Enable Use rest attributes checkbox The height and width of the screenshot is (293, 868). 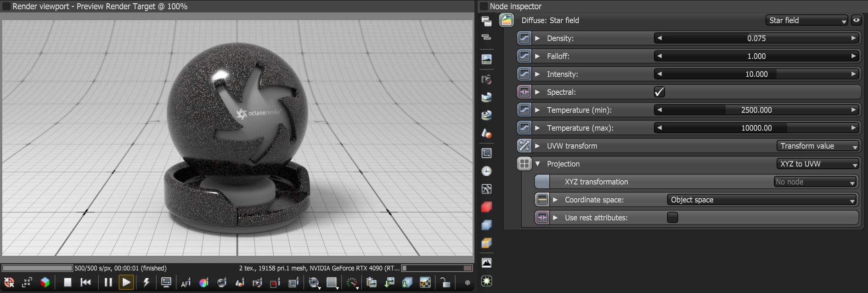(672, 218)
